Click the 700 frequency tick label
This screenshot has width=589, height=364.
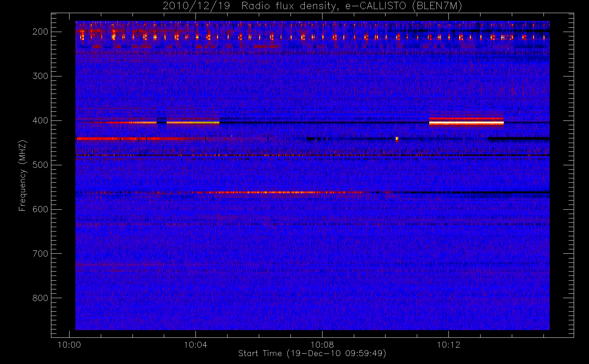tap(40, 254)
